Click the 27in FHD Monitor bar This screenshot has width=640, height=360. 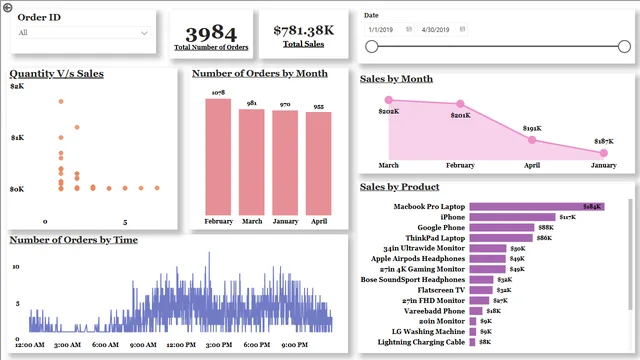[479, 300]
